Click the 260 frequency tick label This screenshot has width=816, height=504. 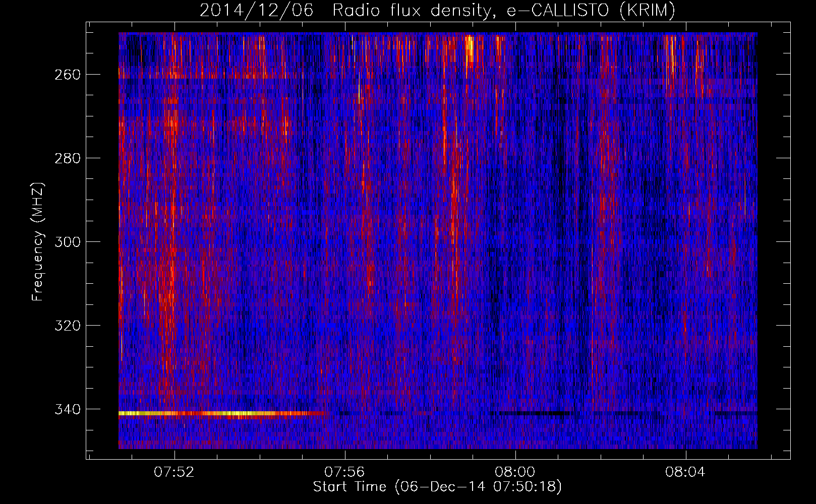(x=67, y=75)
